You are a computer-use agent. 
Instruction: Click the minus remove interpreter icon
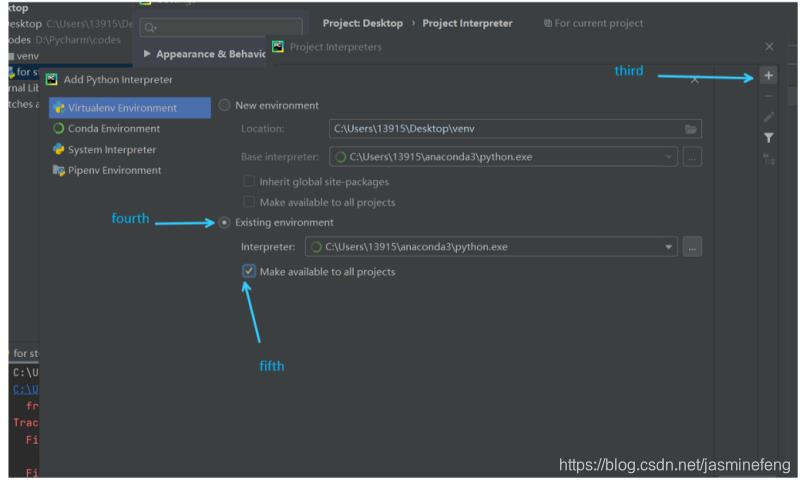click(768, 96)
